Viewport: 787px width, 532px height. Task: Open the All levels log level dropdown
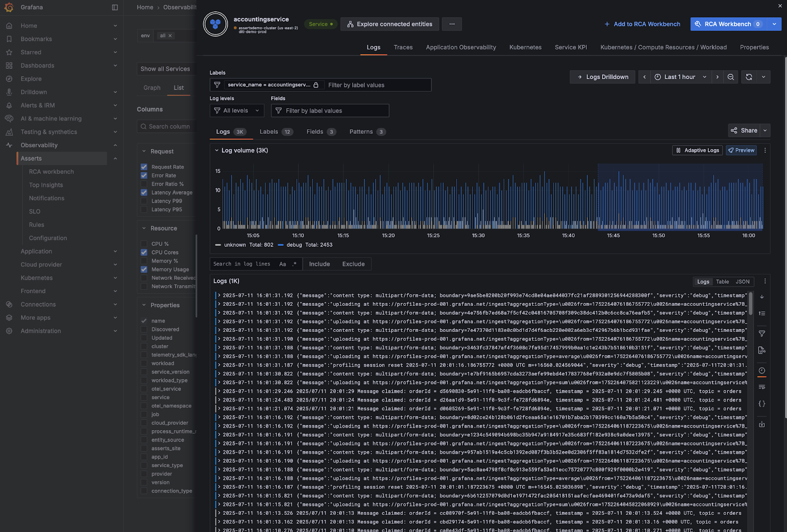237,111
